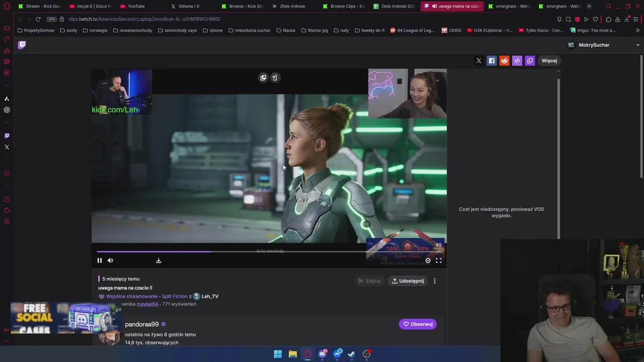Click the heart icon in address bar
This screenshot has height=362, width=644.
pyautogui.click(x=596, y=19)
